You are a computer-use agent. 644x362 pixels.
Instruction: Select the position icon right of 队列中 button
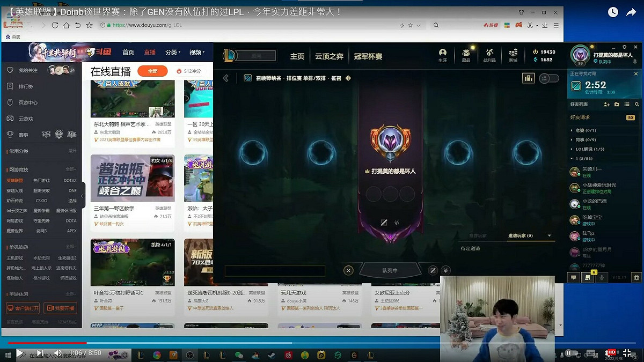coord(433,270)
